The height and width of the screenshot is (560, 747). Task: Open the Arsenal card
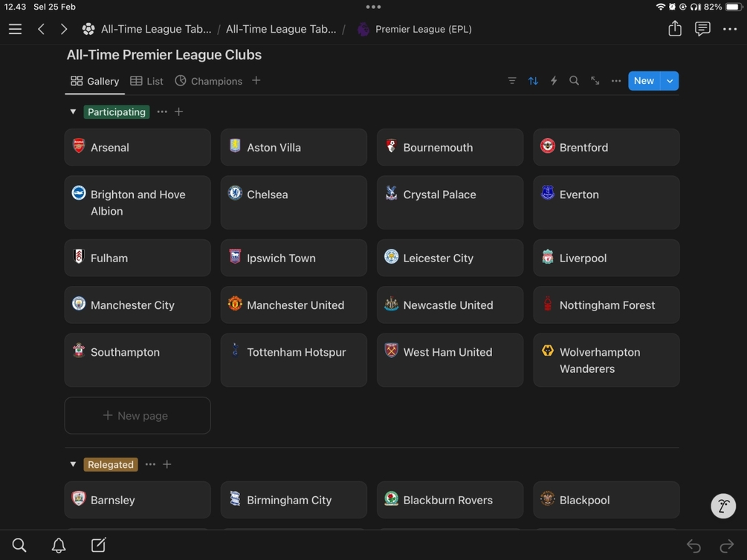pyautogui.click(x=138, y=147)
